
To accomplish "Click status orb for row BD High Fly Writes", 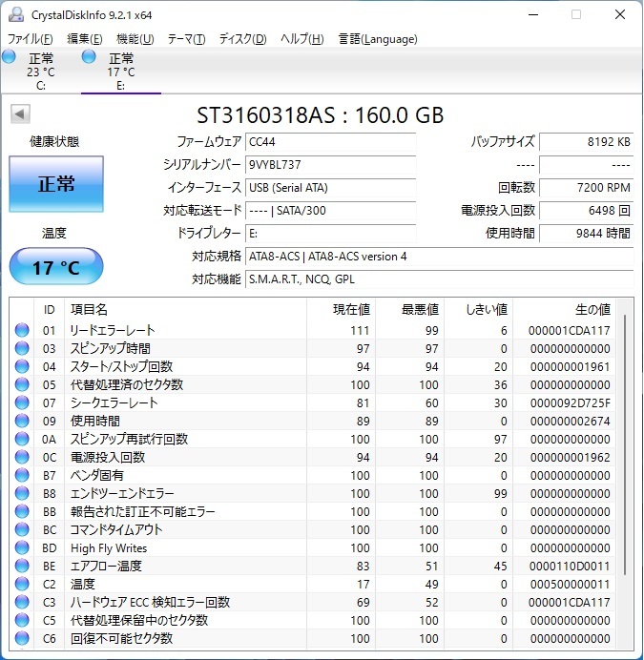I will click(22, 547).
